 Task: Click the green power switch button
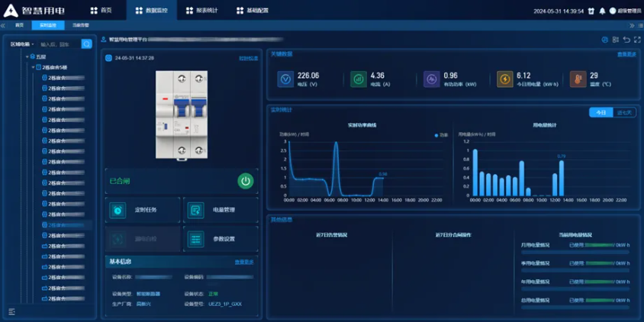[x=245, y=181]
